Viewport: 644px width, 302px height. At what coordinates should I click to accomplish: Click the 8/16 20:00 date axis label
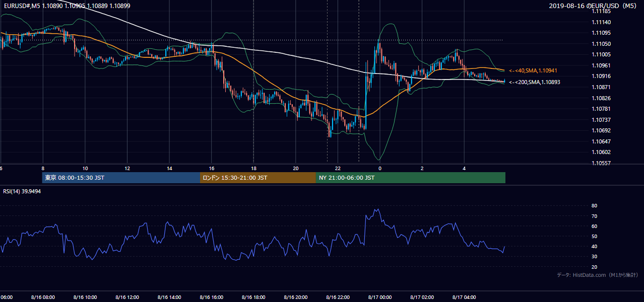pyautogui.click(x=296, y=297)
